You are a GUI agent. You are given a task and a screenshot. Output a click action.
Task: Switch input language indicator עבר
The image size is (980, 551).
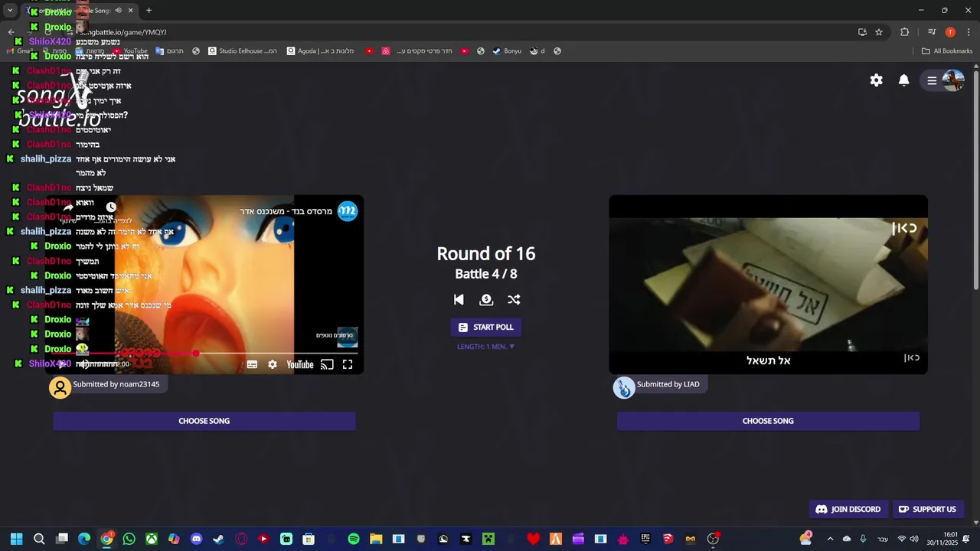click(883, 539)
